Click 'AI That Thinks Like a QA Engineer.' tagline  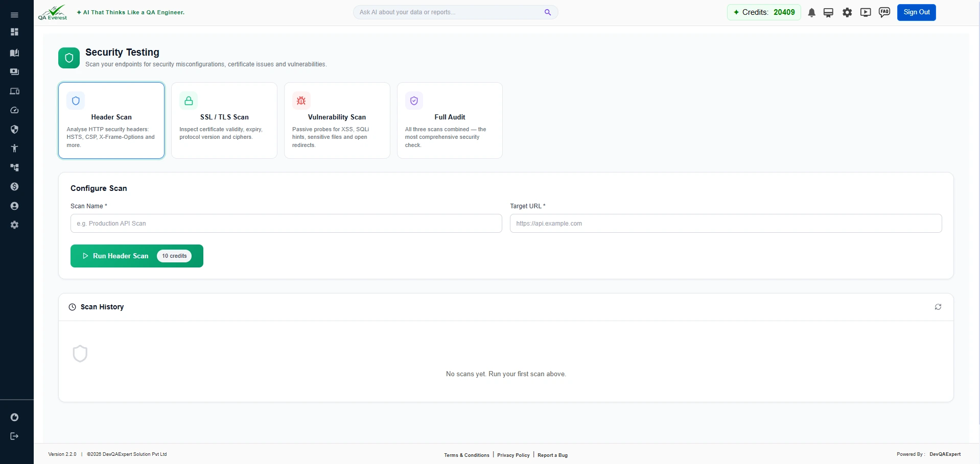[x=134, y=12]
